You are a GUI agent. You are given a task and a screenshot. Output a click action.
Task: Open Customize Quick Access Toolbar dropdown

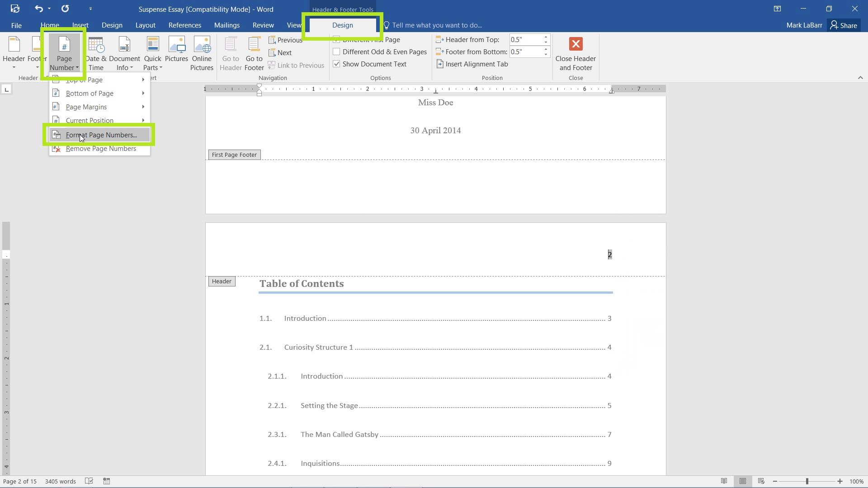(90, 9)
